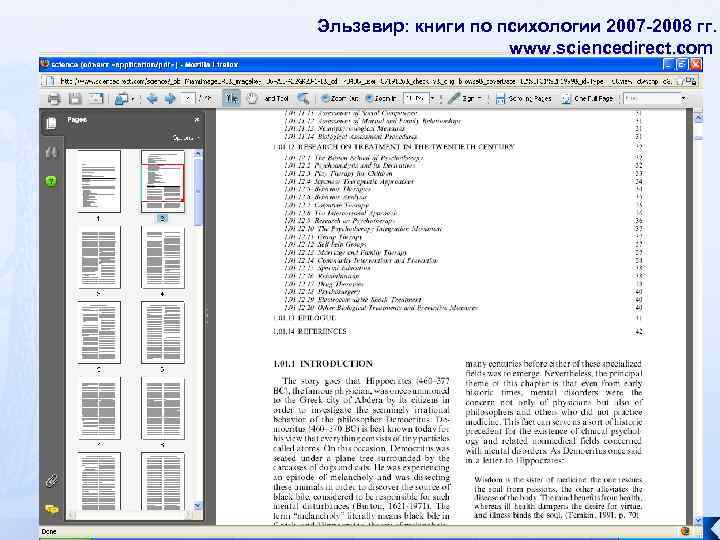Click the Zoom Out button
This screenshot has height=540, width=720.
(340, 98)
